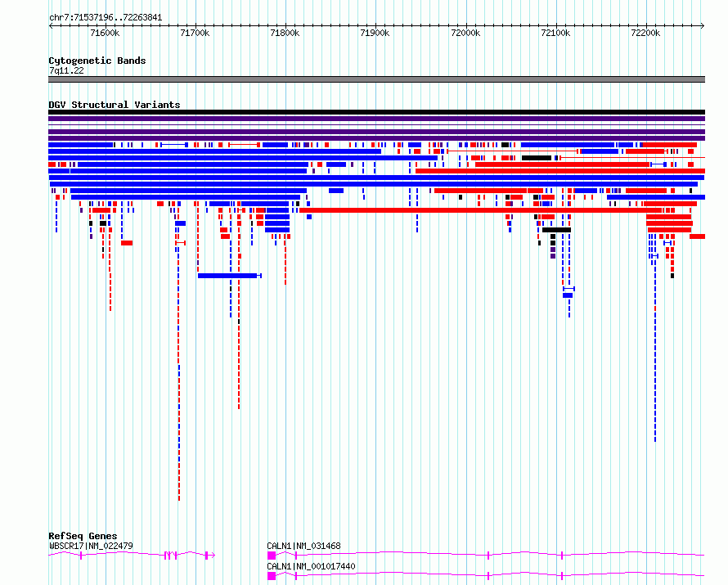728x585 pixels.
Task: Click the 72000k ruler tick label
Action: (465, 33)
